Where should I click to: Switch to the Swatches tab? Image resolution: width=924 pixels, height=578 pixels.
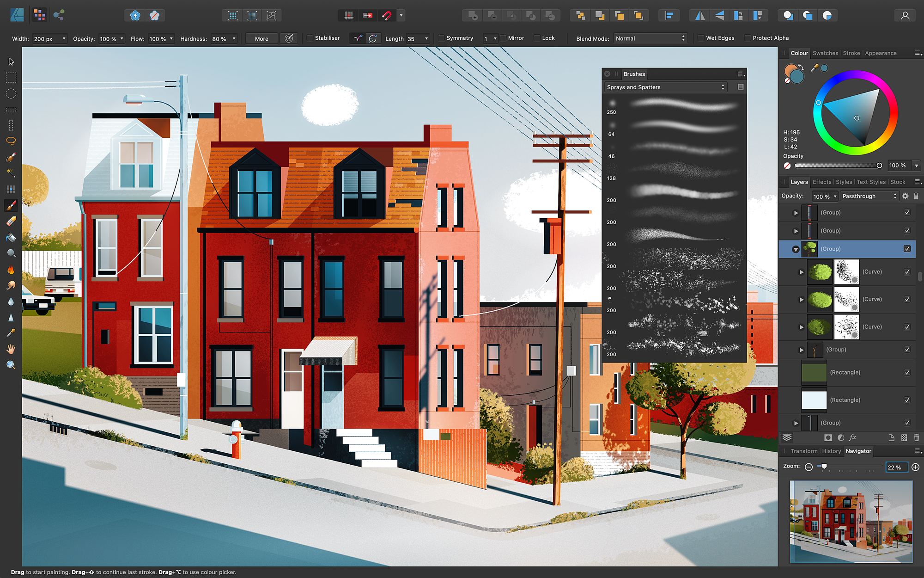pyautogui.click(x=825, y=53)
